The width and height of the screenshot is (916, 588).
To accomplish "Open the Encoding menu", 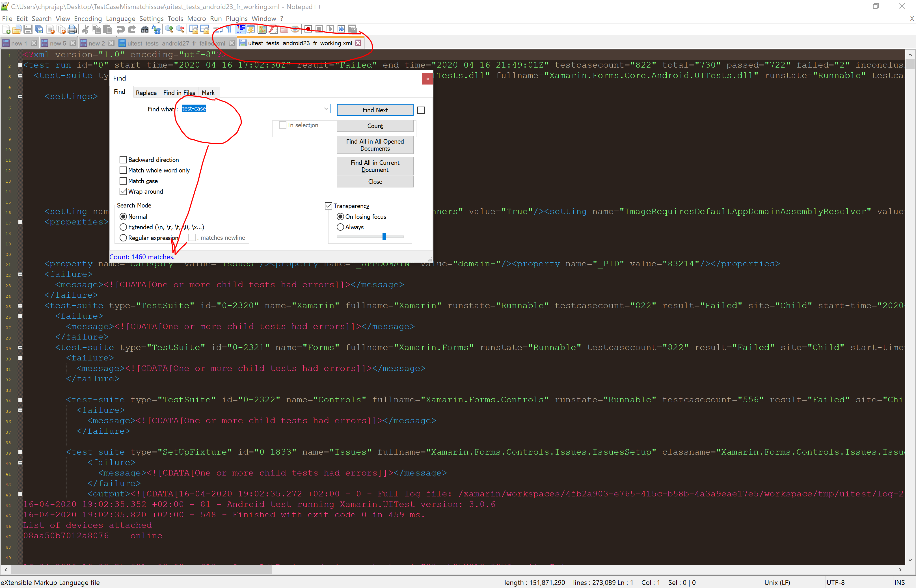I will [88, 18].
